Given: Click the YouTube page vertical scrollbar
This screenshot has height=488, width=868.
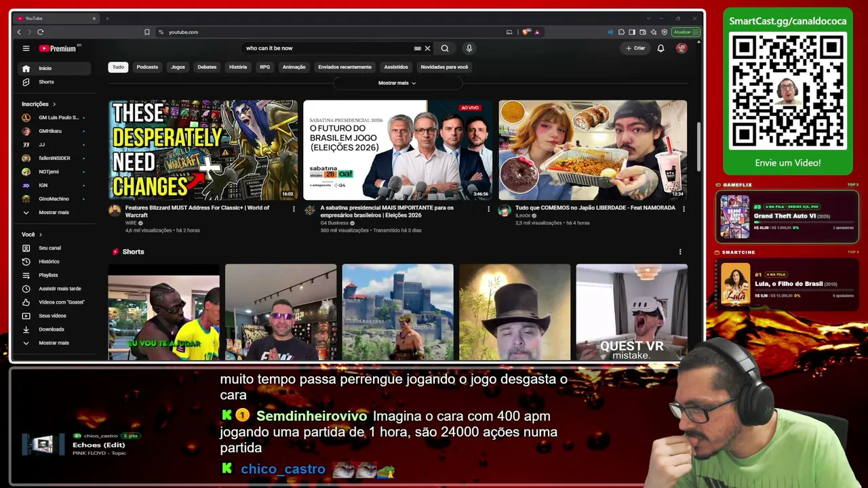Looking at the screenshot, I should pyautogui.click(x=698, y=148).
